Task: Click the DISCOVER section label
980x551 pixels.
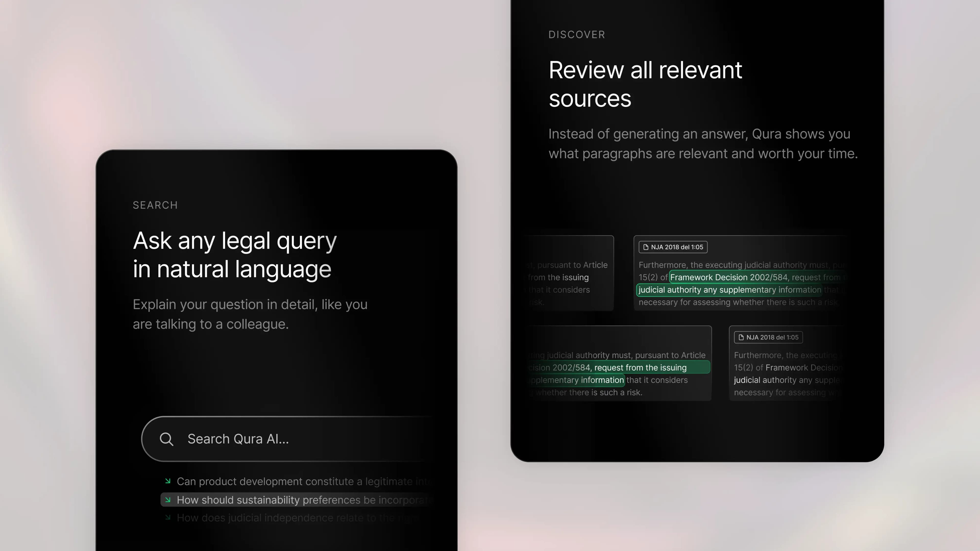Action: click(x=577, y=35)
